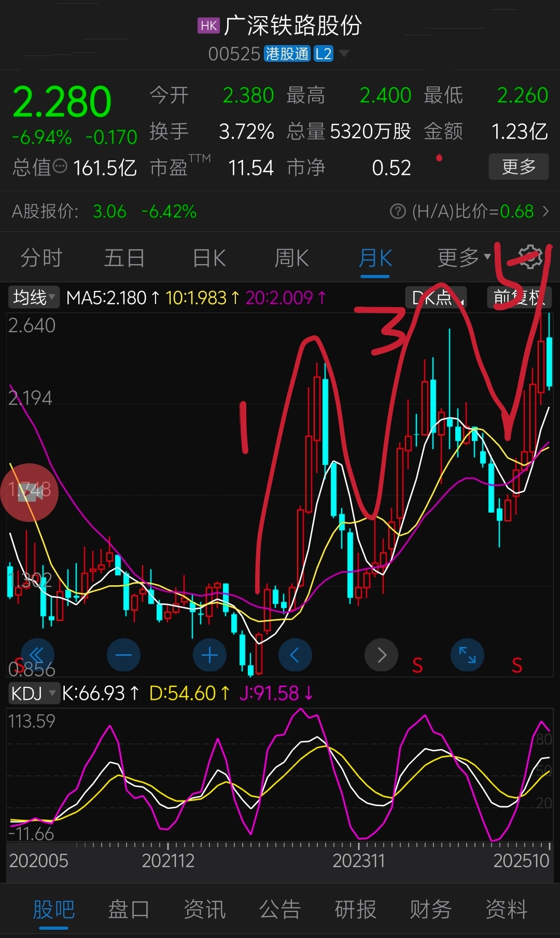Switch to 分时 intraday tab
Screen dimensions: 560x938
tap(41, 258)
